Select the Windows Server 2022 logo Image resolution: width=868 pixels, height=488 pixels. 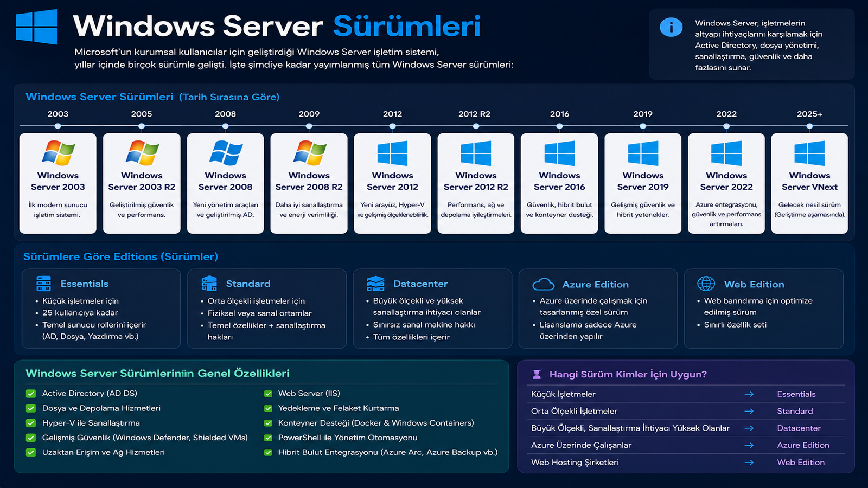[x=726, y=153]
